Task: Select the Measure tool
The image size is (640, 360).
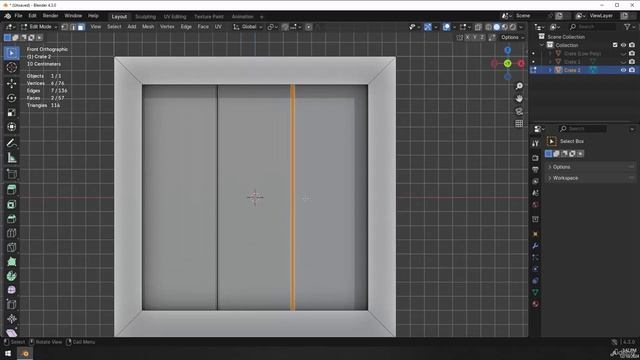Action: tap(11, 158)
